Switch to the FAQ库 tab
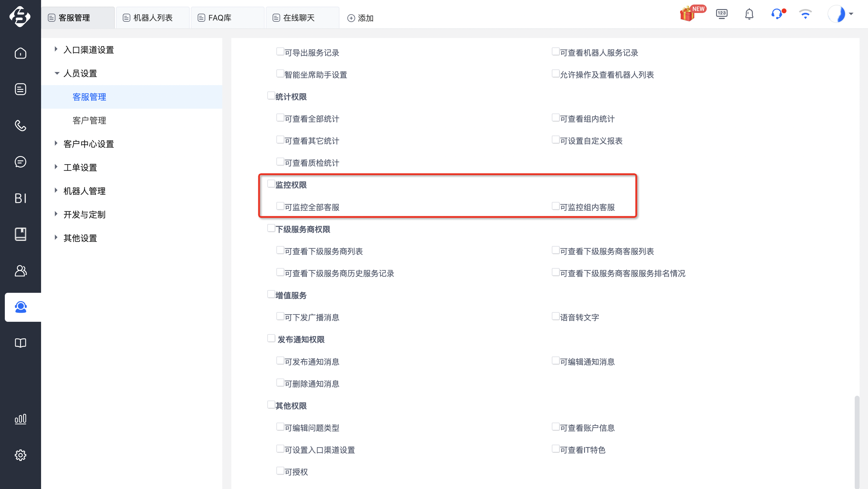Screen dimensions: 868x489 pos(227,18)
